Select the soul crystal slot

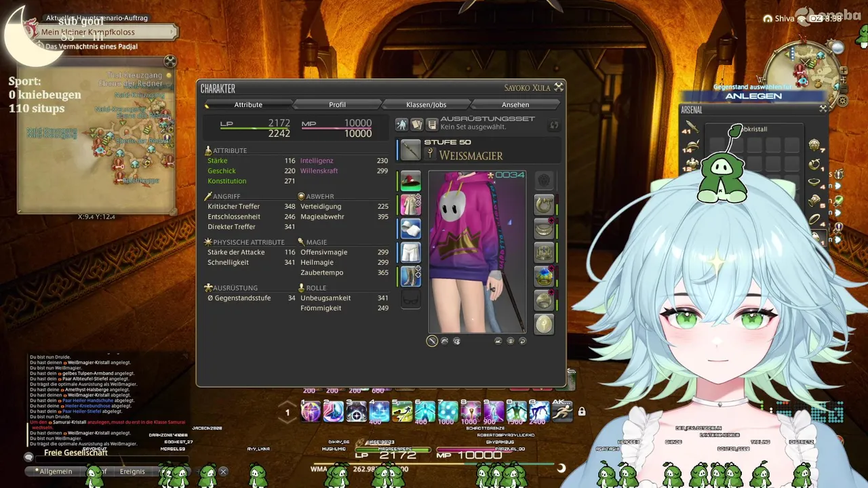(544, 323)
